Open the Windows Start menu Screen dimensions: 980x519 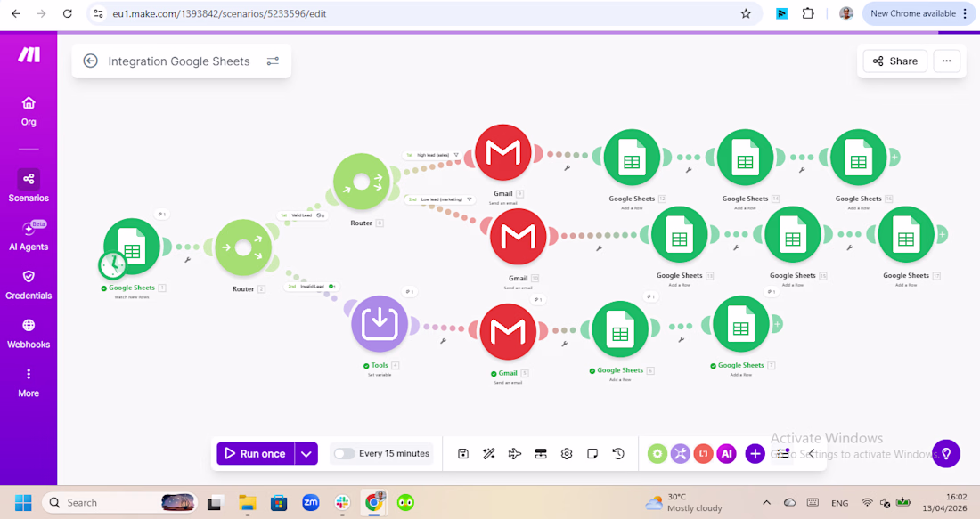[23, 502]
